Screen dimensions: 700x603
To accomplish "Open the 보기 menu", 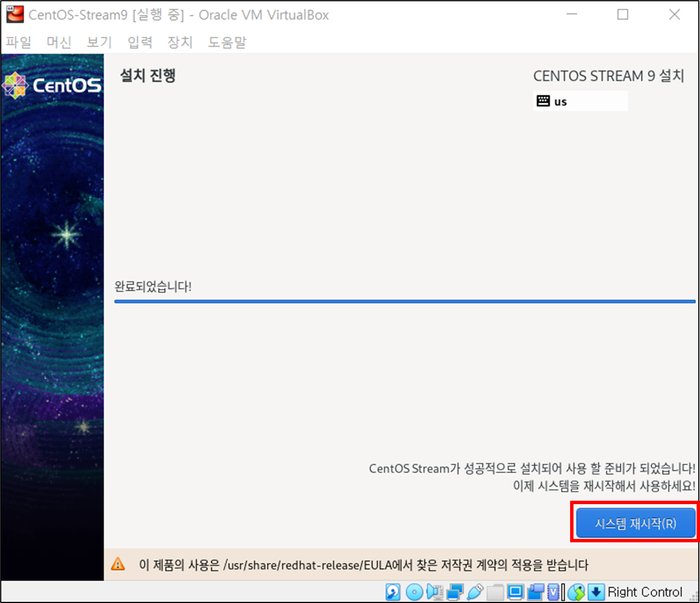I will click(x=100, y=42).
